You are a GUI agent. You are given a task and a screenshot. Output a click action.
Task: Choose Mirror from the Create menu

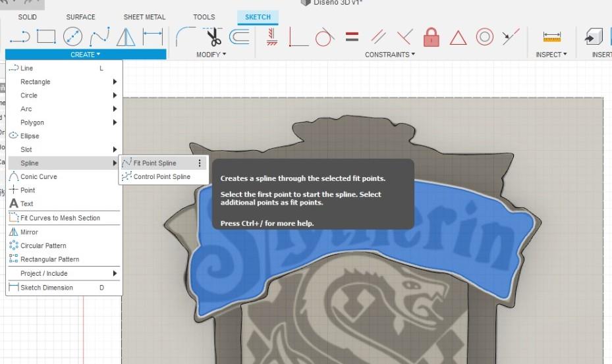(x=64, y=232)
